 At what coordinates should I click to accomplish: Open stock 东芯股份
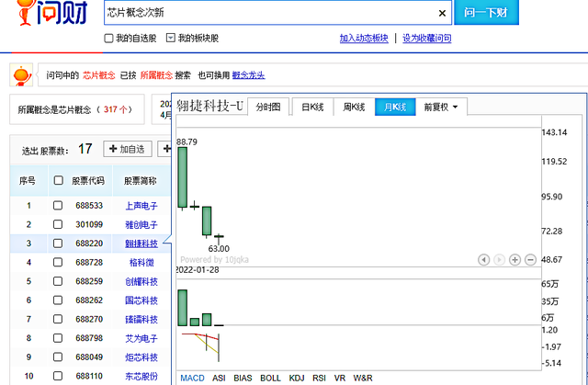pos(141,376)
